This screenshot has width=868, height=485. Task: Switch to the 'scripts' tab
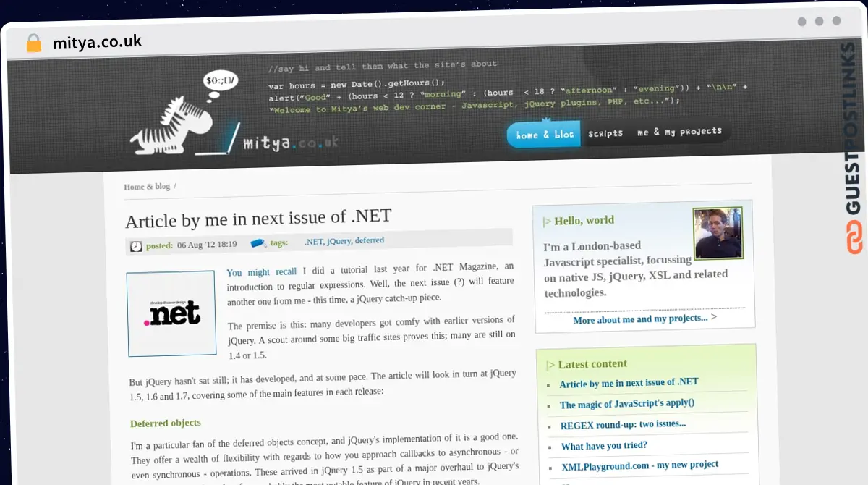click(x=605, y=132)
